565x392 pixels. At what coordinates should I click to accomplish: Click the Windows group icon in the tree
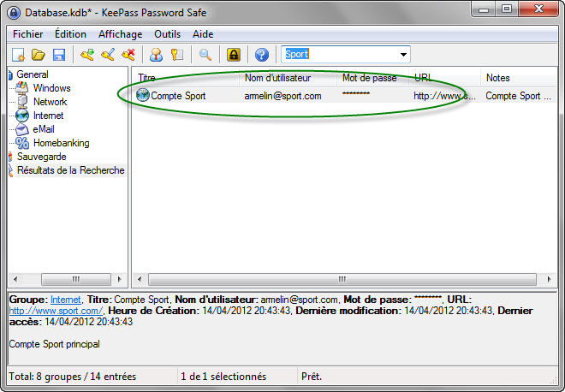(x=22, y=88)
